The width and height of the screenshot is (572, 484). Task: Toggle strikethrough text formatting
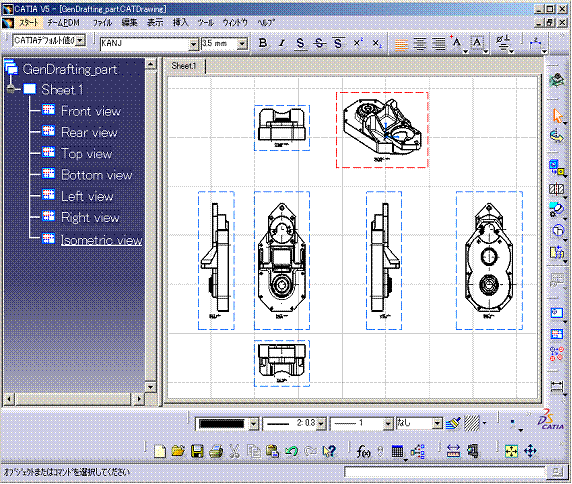(x=319, y=43)
